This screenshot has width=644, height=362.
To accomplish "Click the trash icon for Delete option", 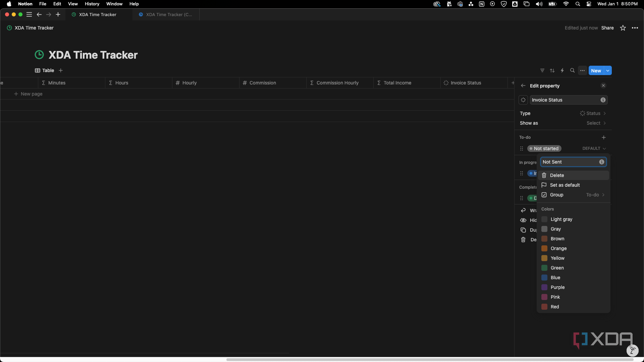I will point(544,175).
